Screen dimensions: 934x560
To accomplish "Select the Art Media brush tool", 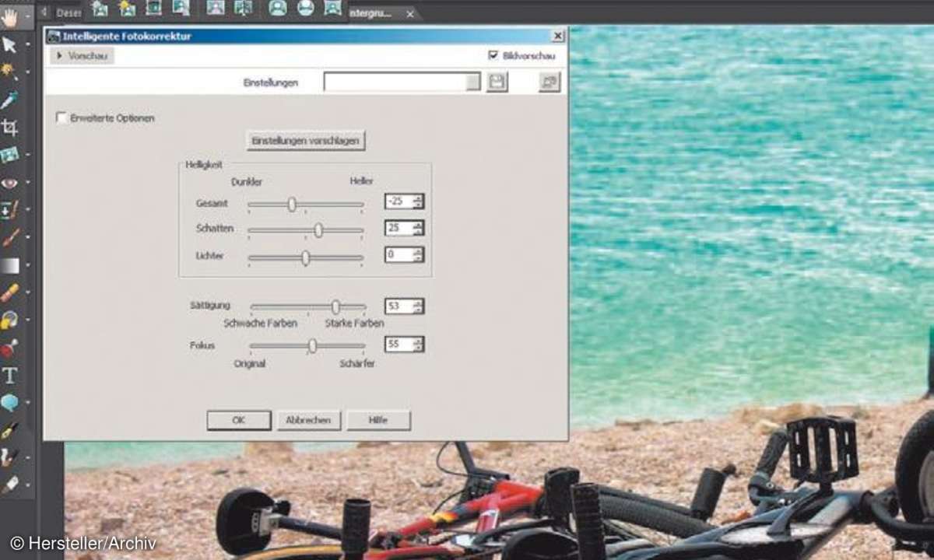I will click(x=9, y=485).
